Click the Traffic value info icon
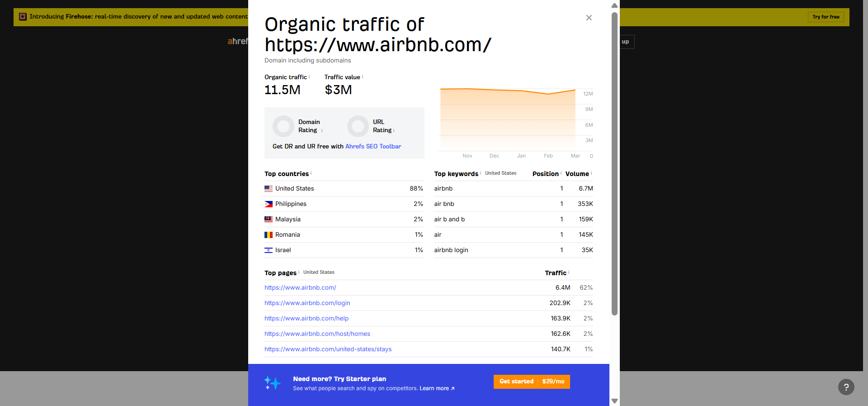This screenshot has width=868, height=406. click(363, 76)
